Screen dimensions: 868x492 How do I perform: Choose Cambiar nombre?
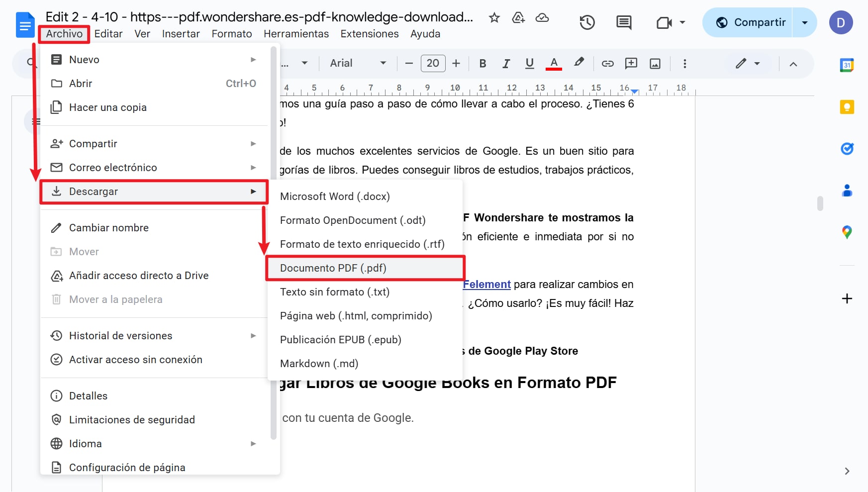[154, 228]
